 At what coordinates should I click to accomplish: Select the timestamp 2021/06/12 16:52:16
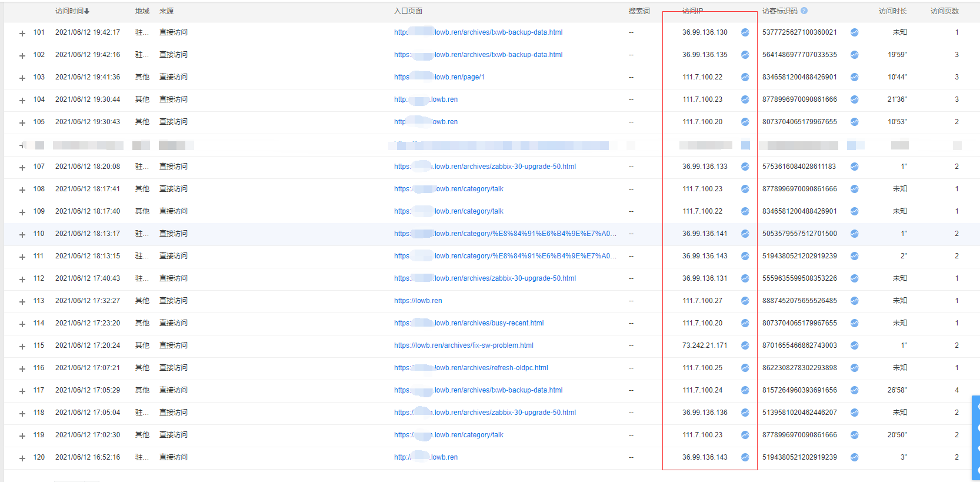point(88,457)
